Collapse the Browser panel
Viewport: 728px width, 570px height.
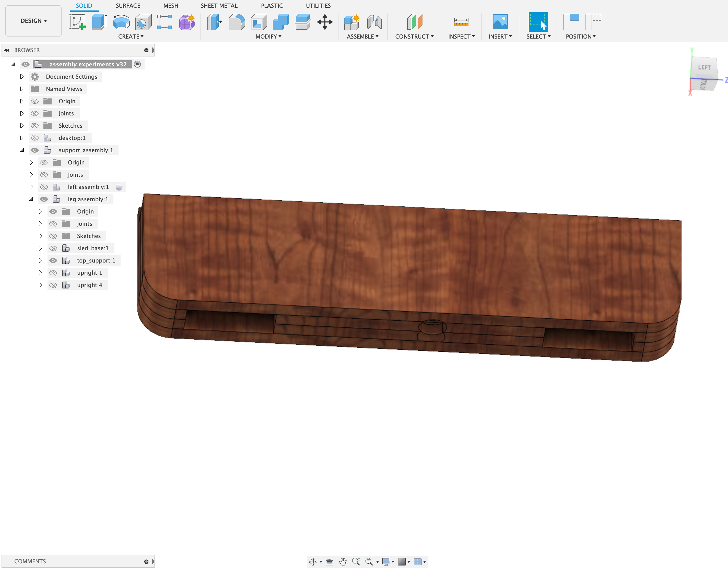7,50
